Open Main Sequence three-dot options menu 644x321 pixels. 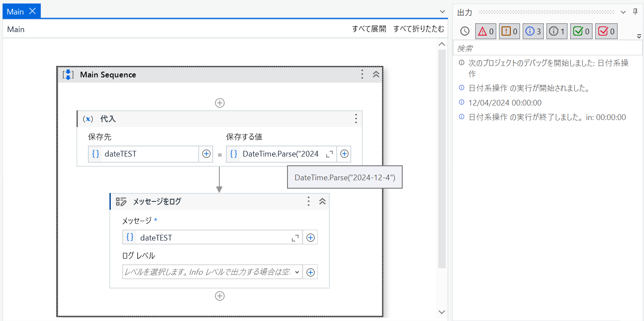(x=362, y=74)
